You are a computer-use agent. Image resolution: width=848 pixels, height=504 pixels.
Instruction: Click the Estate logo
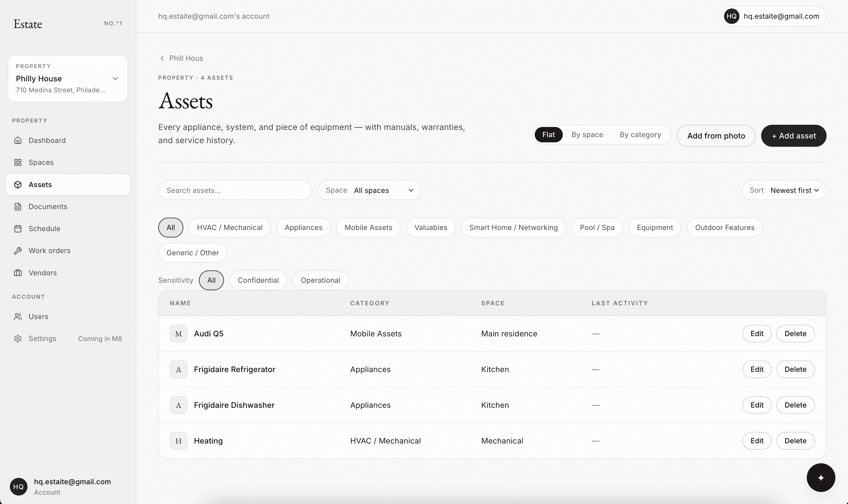(28, 24)
